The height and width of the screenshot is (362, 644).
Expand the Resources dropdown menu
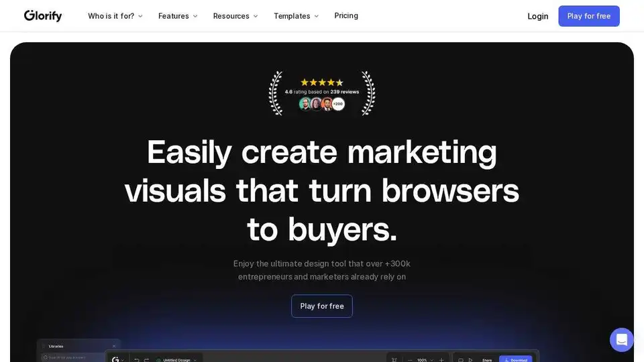coord(235,16)
